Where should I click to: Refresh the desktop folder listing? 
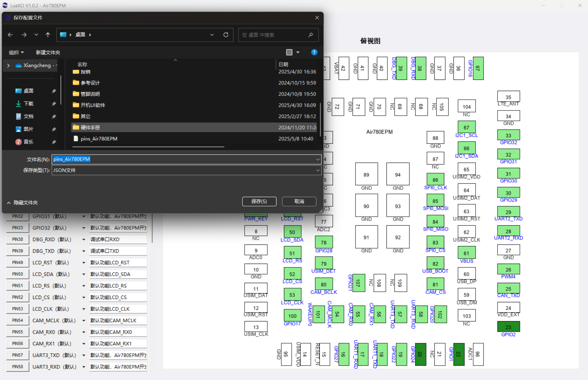tap(226, 35)
